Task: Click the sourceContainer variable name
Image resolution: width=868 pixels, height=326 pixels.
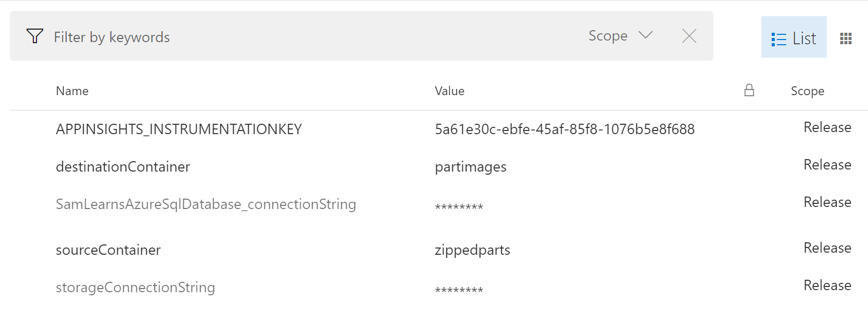Action: pyautogui.click(x=108, y=250)
